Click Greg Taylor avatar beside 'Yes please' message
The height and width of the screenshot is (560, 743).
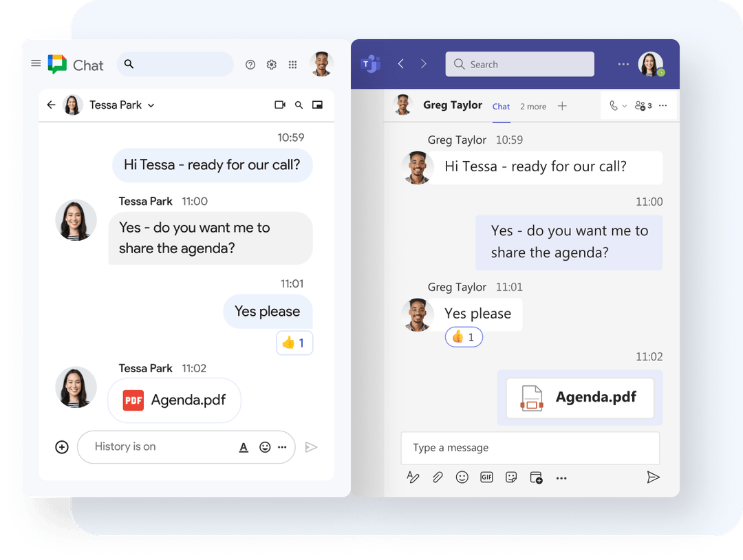tap(417, 314)
